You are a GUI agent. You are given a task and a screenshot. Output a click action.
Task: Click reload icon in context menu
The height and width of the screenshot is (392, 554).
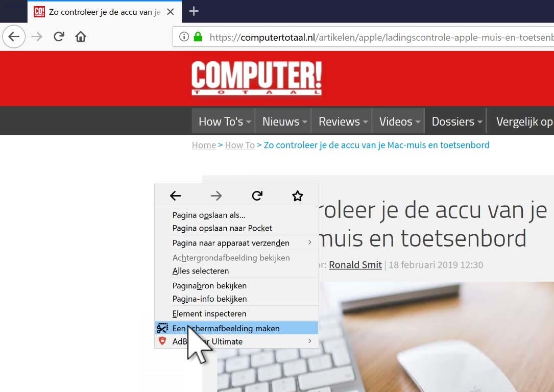click(x=257, y=195)
